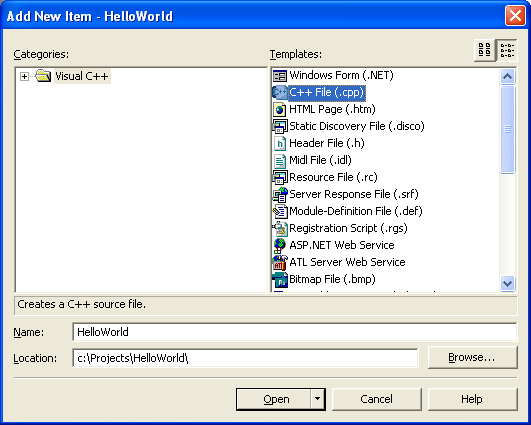Click the templates list scrollbar thumb
Screen dimensions: 531x425
tap(507, 129)
